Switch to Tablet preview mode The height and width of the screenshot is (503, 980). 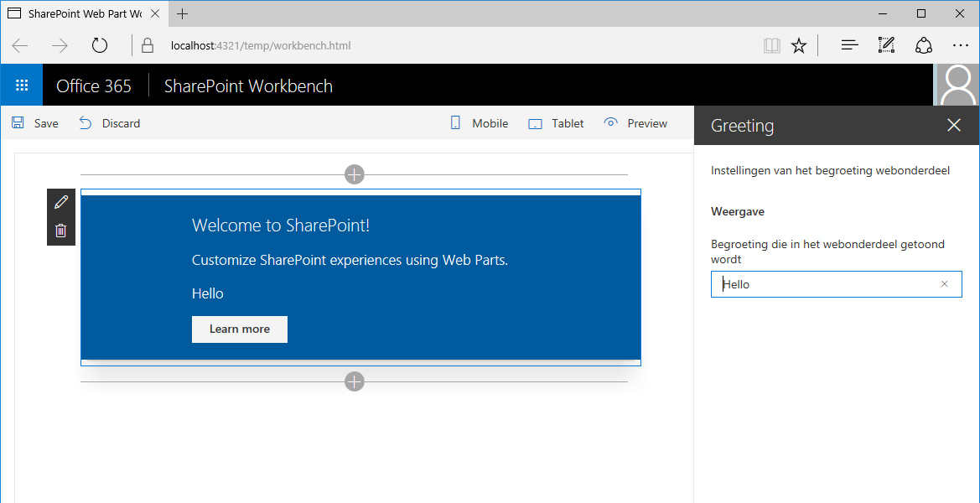click(555, 123)
